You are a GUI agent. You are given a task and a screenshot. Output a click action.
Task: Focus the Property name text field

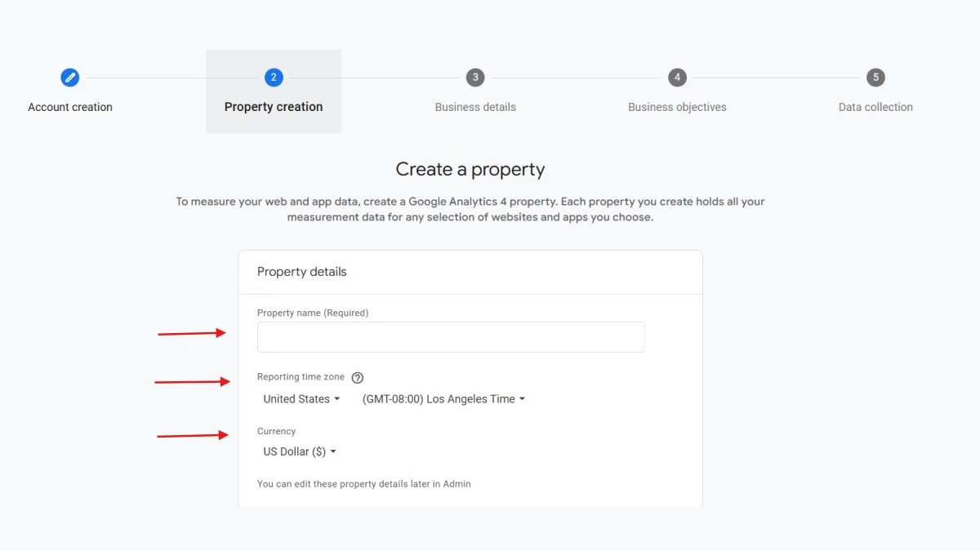450,337
